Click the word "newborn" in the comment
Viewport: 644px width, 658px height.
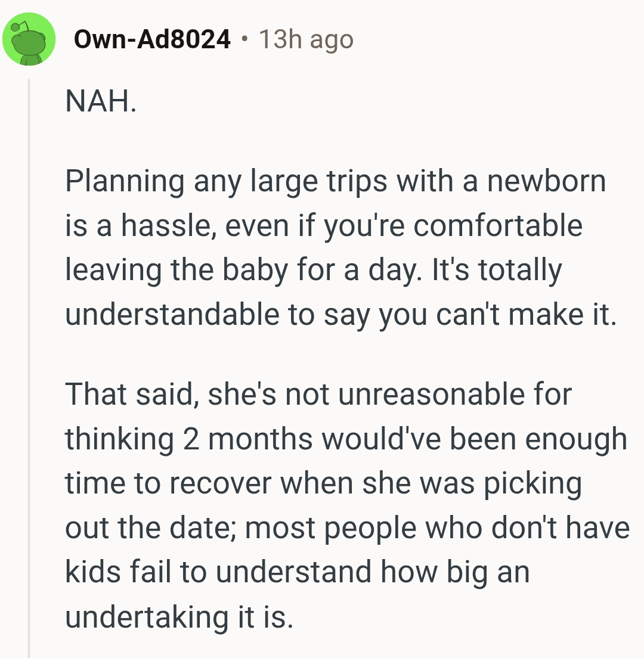[546, 181]
